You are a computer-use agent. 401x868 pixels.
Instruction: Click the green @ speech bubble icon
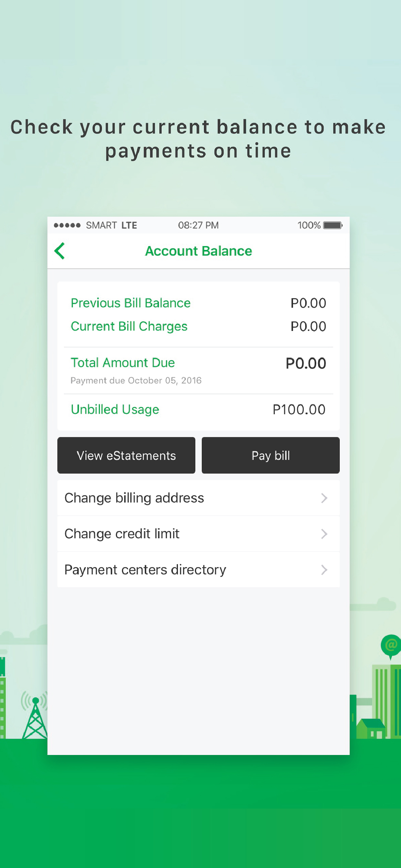(391, 645)
